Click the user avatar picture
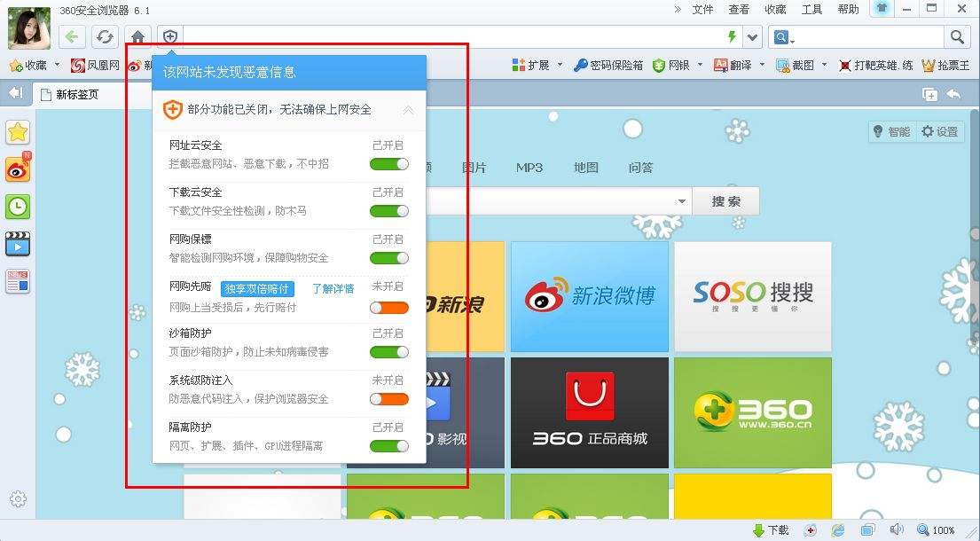Image resolution: width=980 pixels, height=541 pixels. 29,28
